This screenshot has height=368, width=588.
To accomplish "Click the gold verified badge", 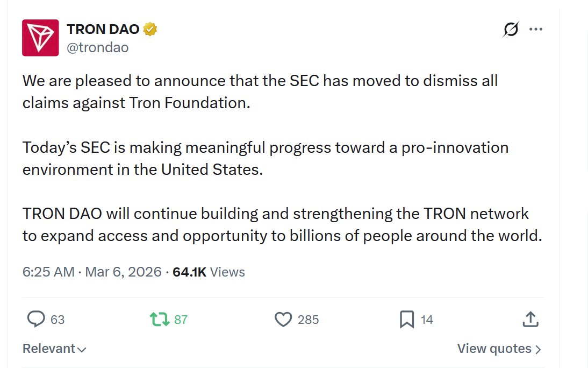I will click(150, 30).
